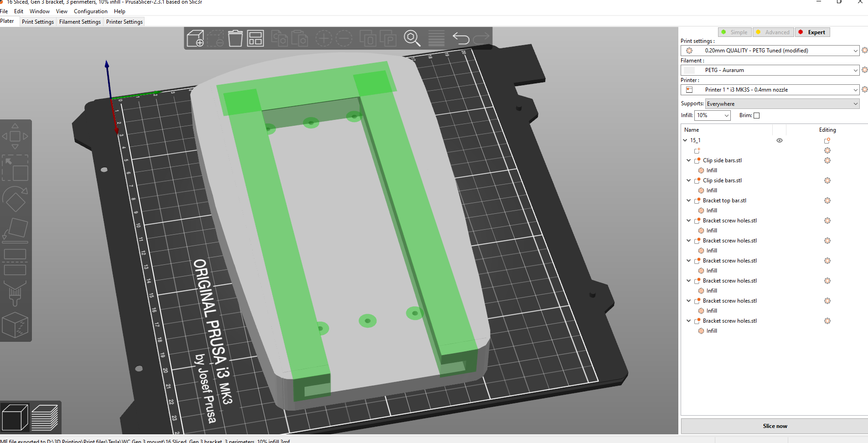Open the Printer preset dropdown
Screen dimensions: 868x443
(x=770, y=90)
